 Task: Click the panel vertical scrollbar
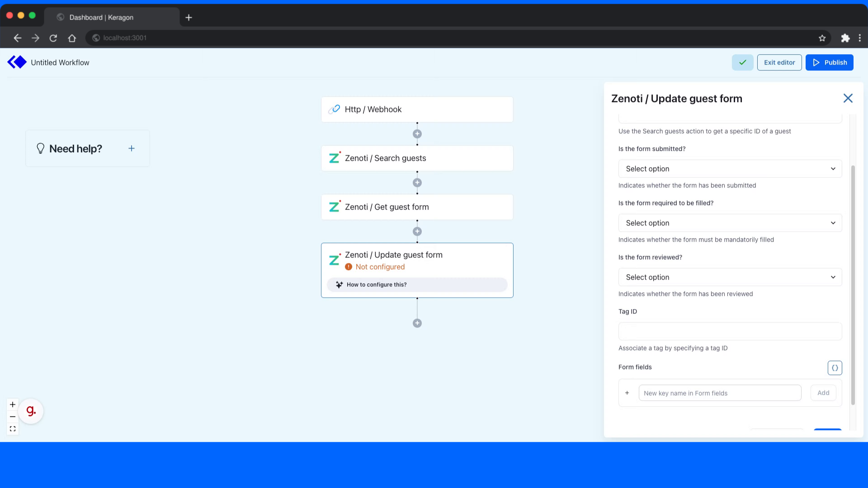pyautogui.click(x=853, y=285)
